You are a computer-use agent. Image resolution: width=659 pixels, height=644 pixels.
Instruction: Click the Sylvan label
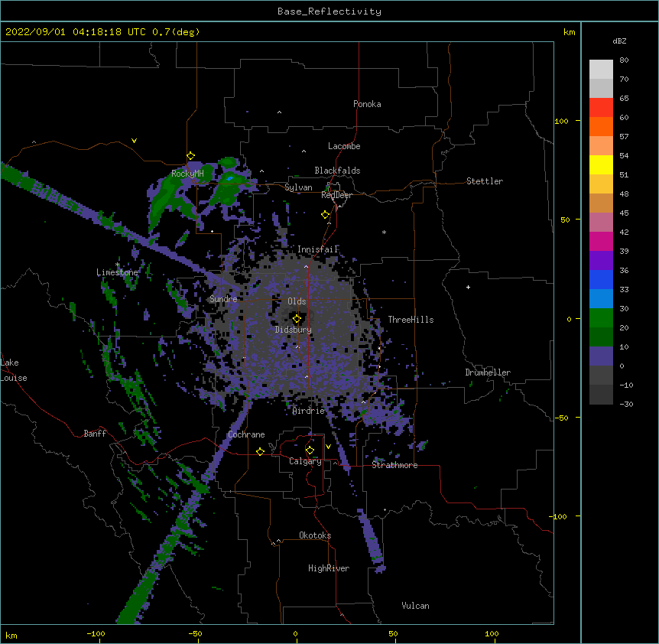coord(298,187)
